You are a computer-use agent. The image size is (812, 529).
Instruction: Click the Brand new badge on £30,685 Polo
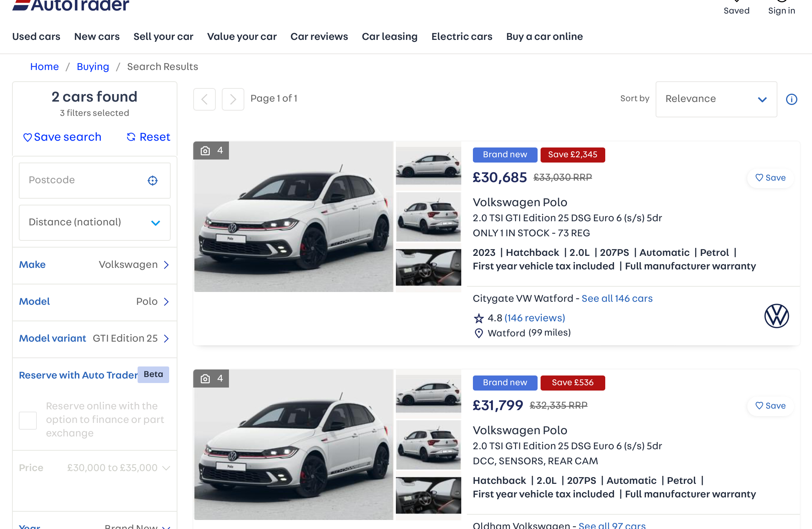(505, 155)
